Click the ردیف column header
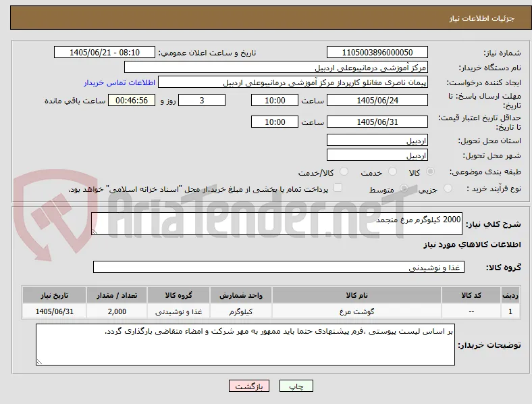 [x=510, y=295]
